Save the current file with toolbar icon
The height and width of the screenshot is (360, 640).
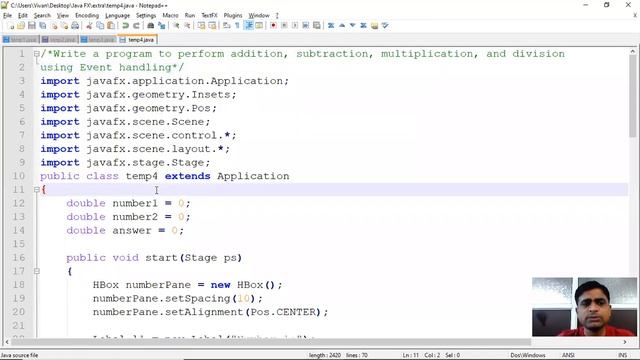[x=31, y=26]
